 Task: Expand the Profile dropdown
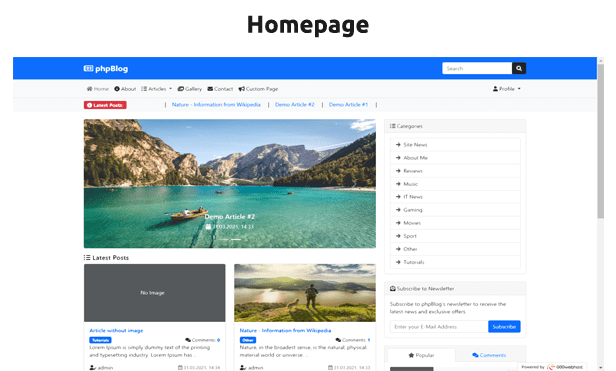click(507, 89)
